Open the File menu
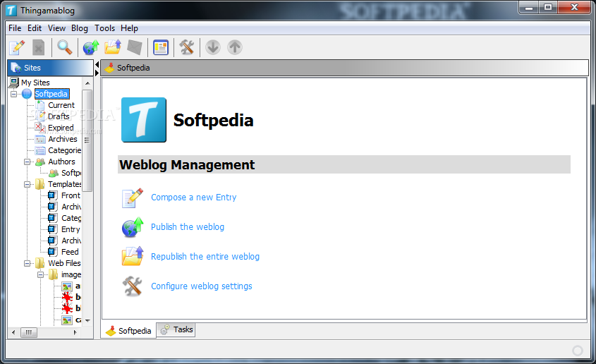 [15, 28]
